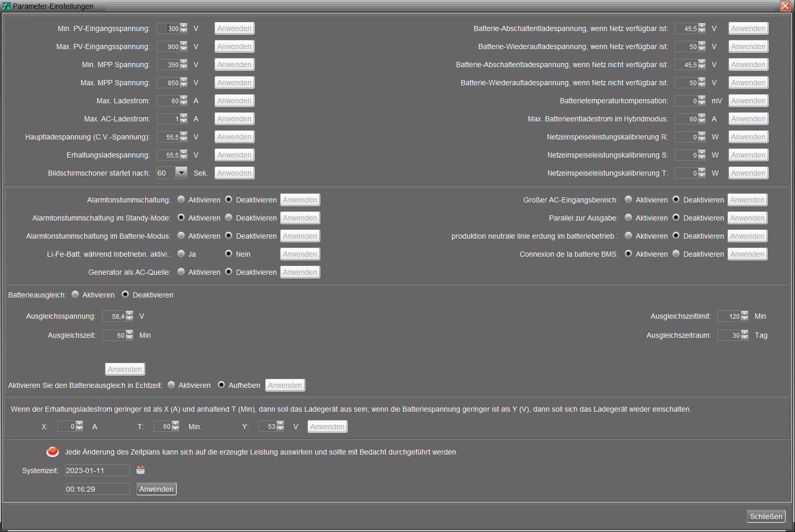Image resolution: width=795 pixels, height=532 pixels.
Task: Choose Ja for Li-Fe-Batt. während Inbetriebn.
Action: pos(181,254)
